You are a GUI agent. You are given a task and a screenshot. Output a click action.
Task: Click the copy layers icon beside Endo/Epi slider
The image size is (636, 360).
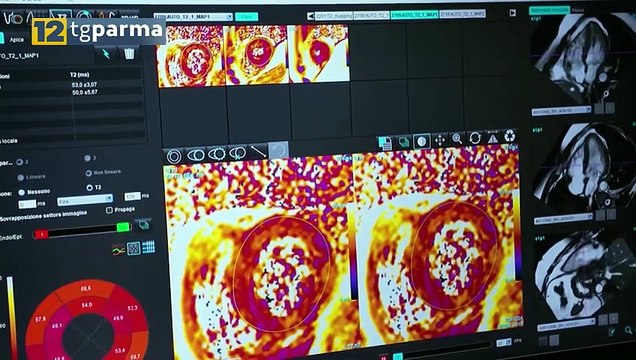coord(144,225)
